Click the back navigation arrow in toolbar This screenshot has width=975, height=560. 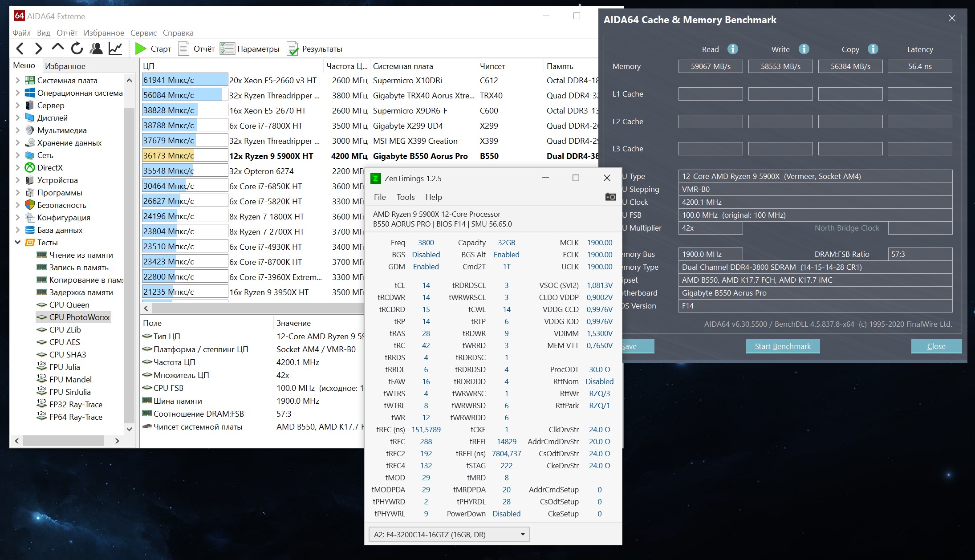pyautogui.click(x=20, y=49)
